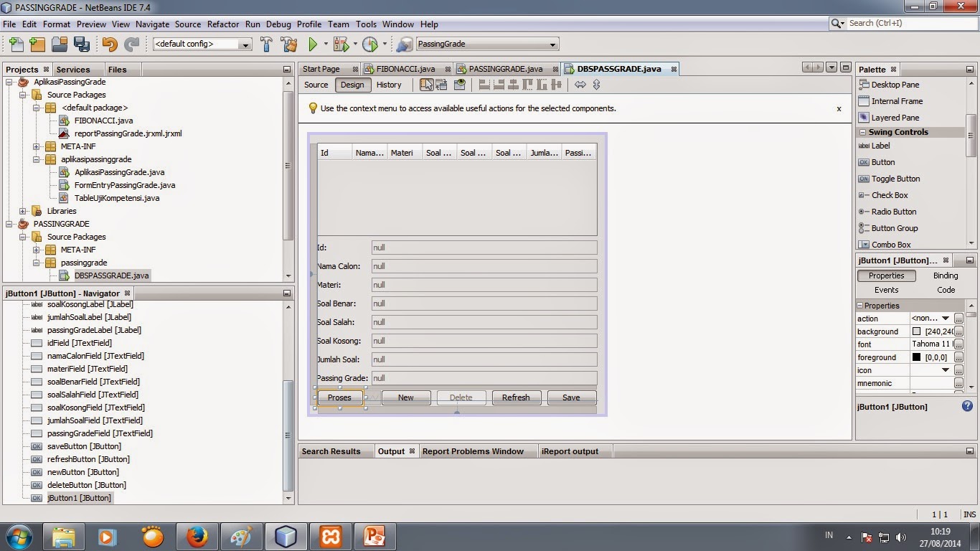Click the New File toolbar icon
The width and height of the screenshot is (980, 551).
[16, 44]
